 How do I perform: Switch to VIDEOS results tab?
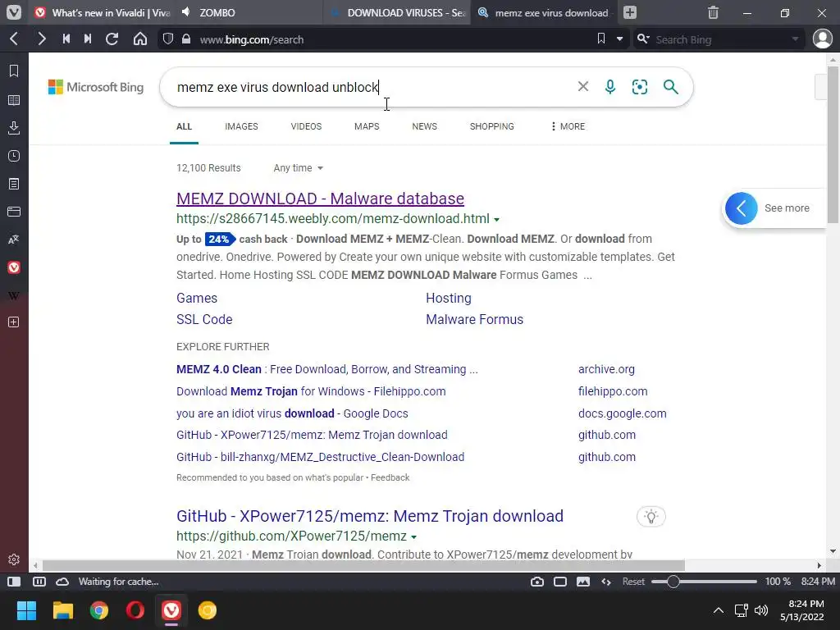coord(306,126)
